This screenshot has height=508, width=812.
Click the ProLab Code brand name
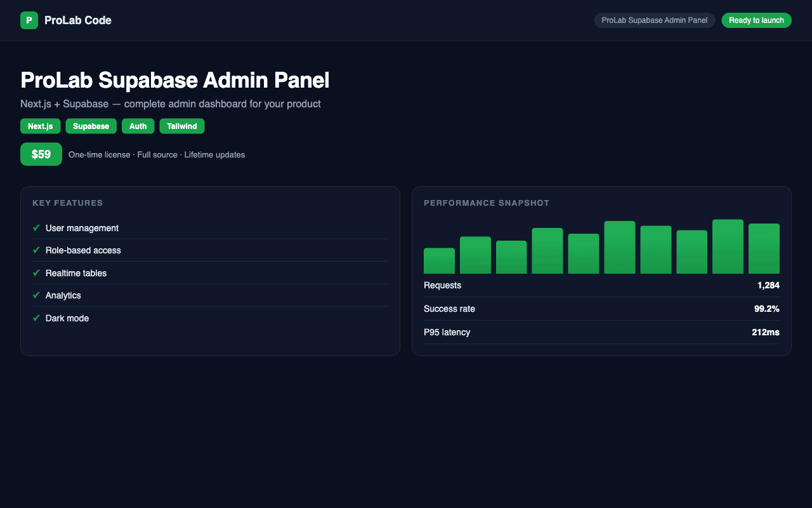pyautogui.click(x=78, y=20)
